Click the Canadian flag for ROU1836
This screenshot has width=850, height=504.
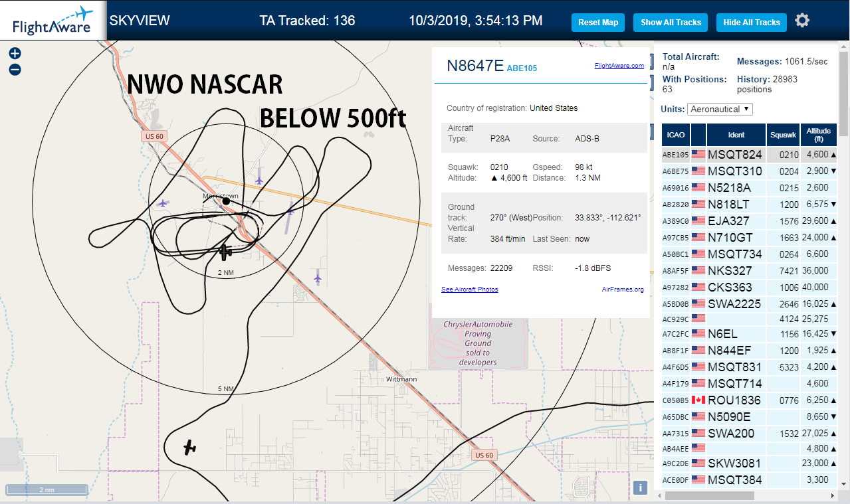pos(698,400)
